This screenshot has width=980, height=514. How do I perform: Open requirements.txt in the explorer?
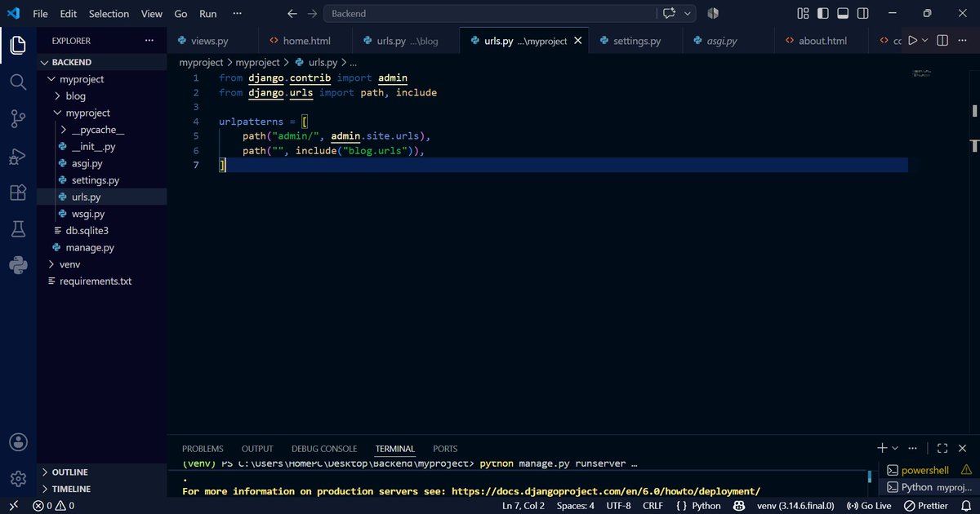(102, 281)
